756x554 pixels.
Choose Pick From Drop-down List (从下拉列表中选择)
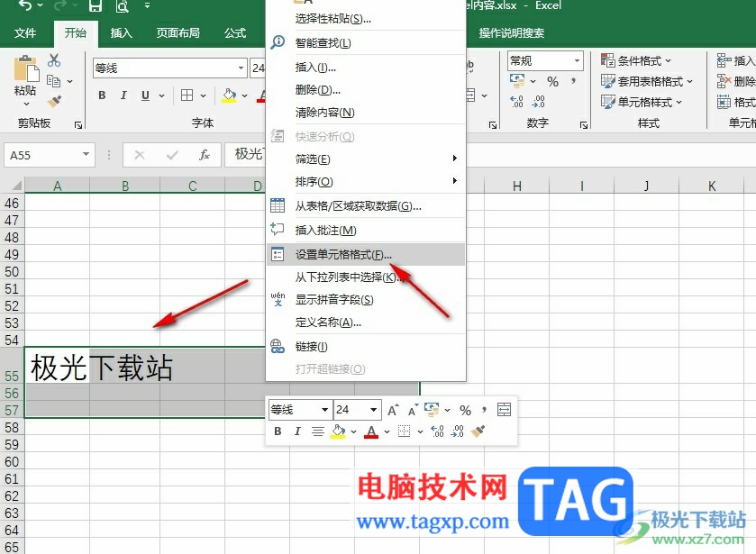366,277
